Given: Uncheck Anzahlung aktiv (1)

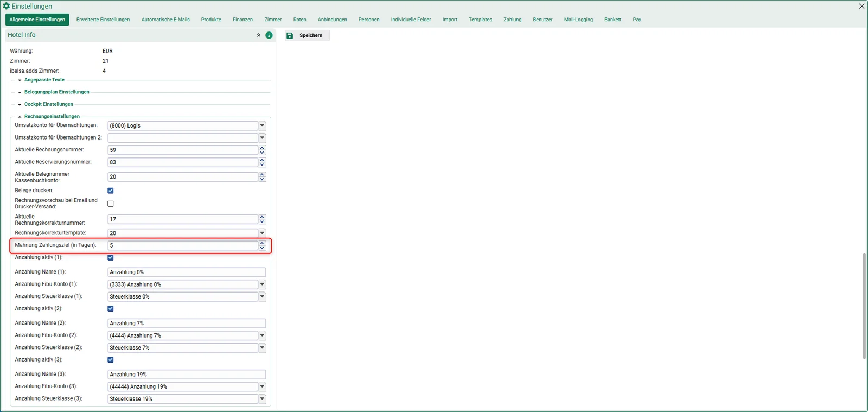Looking at the screenshot, I should [111, 257].
